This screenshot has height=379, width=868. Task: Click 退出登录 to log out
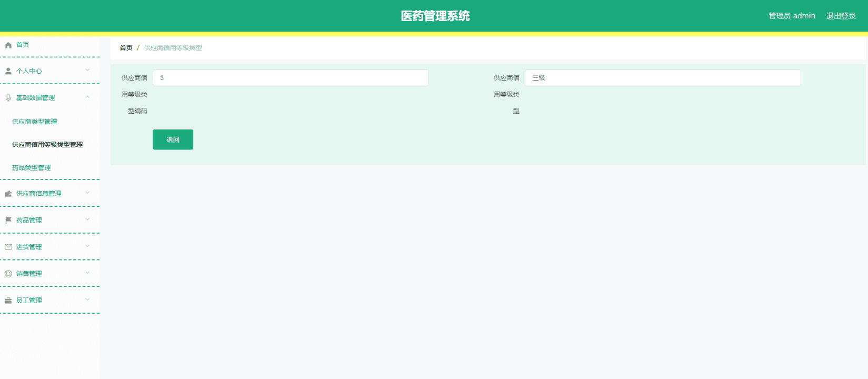(x=841, y=16)
